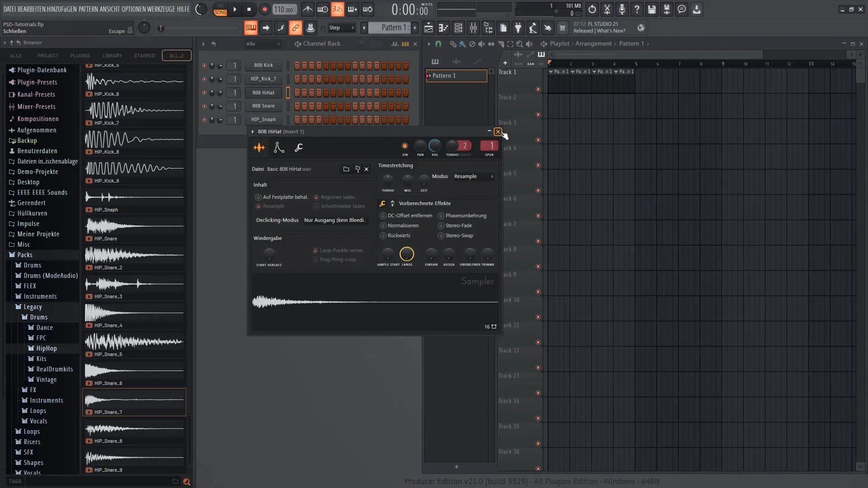Click the typing keyboard to piano icon
Image resolution: width=868 pixels, height=488 pixels.
coord(250,28)
